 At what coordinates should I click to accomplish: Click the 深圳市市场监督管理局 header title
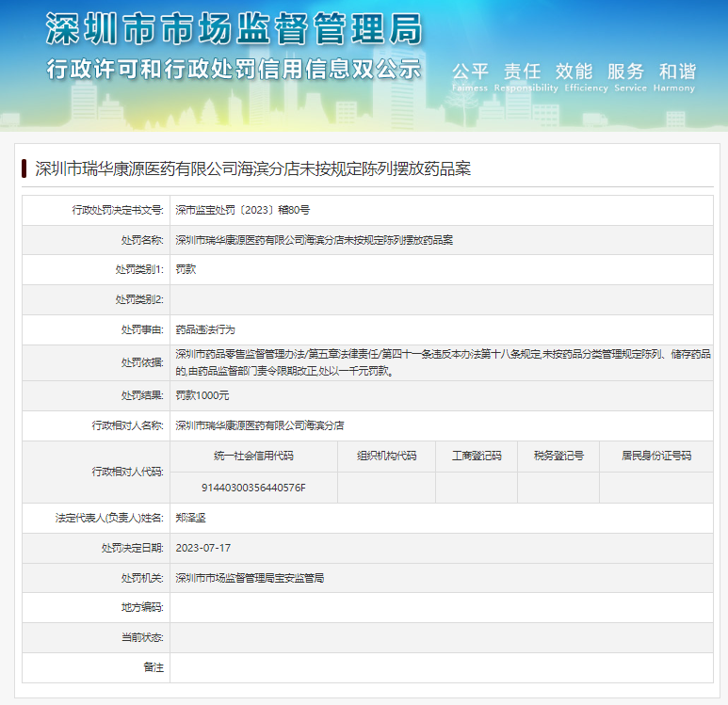[235, 29]
